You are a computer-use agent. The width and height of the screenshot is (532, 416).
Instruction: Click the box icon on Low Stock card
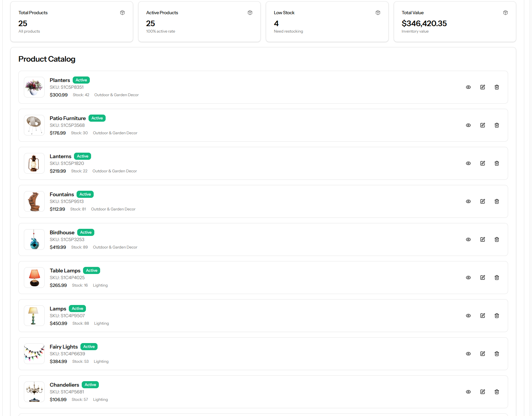[378, 13]
